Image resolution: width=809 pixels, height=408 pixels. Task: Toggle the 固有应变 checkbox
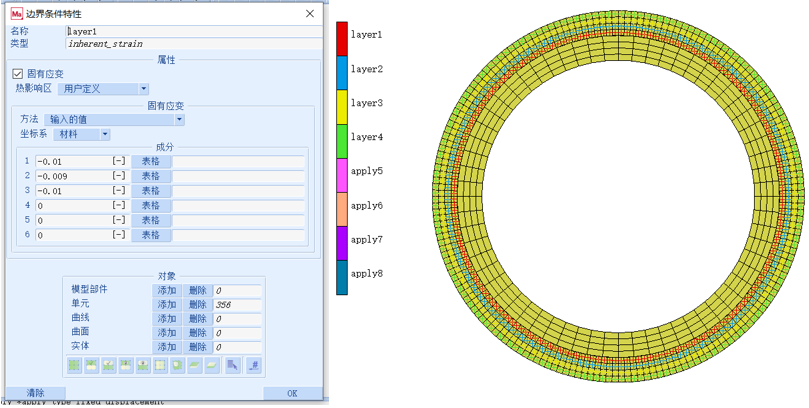click(x=18, y=74)
